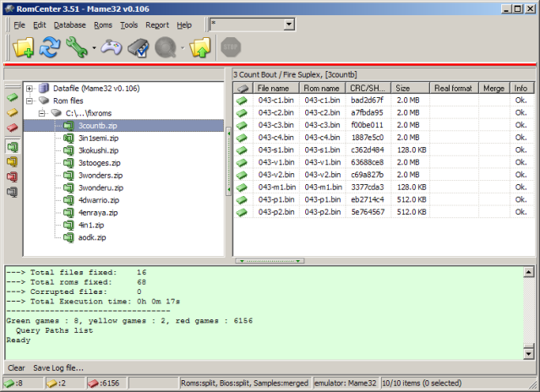Click the green wrench fix icon
The width and height of the screenshot is (540, 392).
tap(76, 47)
